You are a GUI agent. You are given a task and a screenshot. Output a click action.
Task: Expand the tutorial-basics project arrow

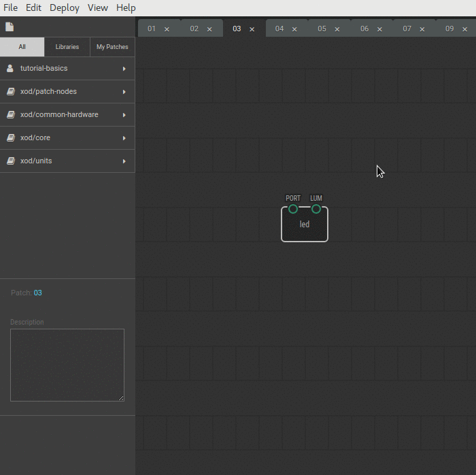coord(124,69)
